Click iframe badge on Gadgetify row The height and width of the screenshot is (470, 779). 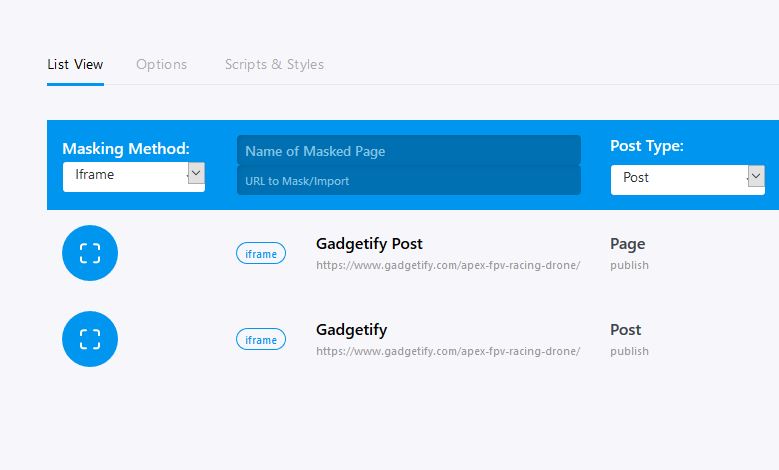point(261,339)
